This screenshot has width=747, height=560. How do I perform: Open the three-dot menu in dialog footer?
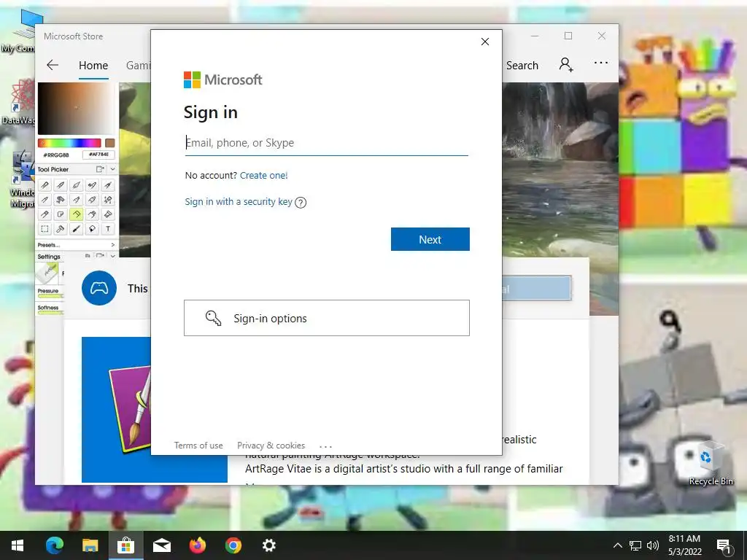click(x=325, y=447)
